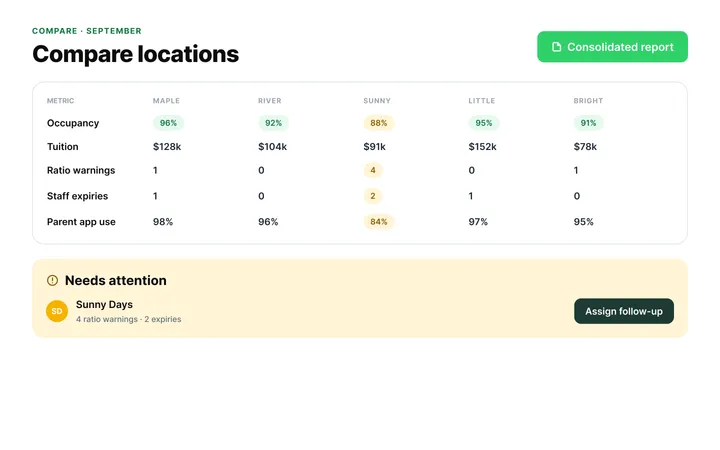Viewport: 720px width, 450px height.
Task: Click the Needs attention warning icon
Action: 52,281
